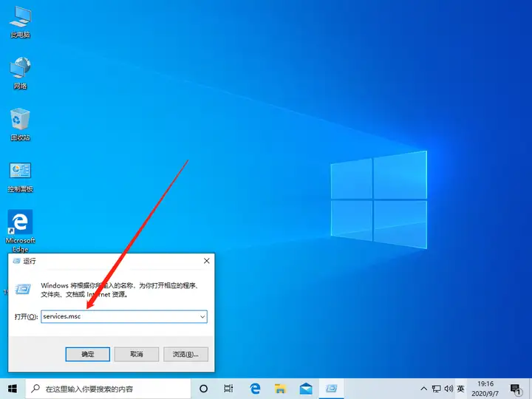Open the Mail app in taskbar
532x399 pixels.
click(306, 389)
